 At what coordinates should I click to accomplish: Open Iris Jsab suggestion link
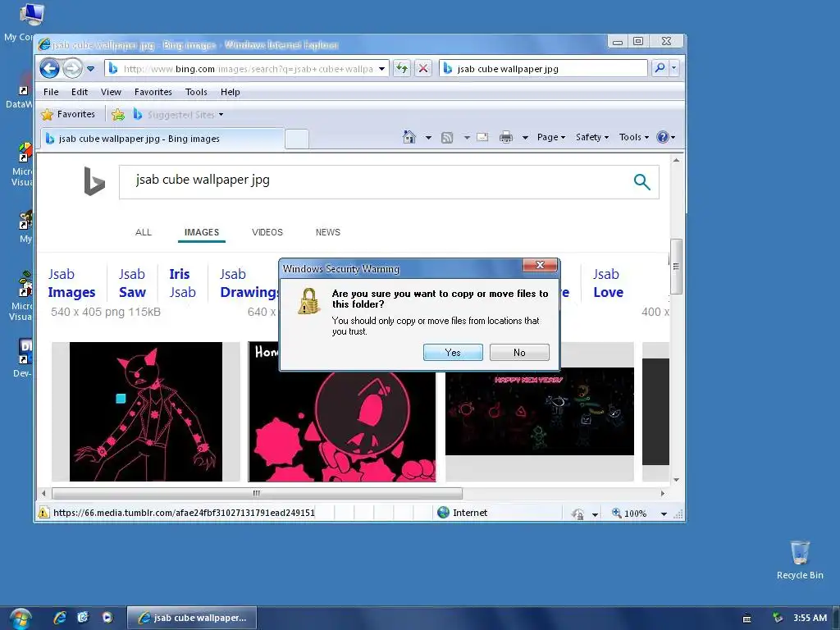pos(182,283)
